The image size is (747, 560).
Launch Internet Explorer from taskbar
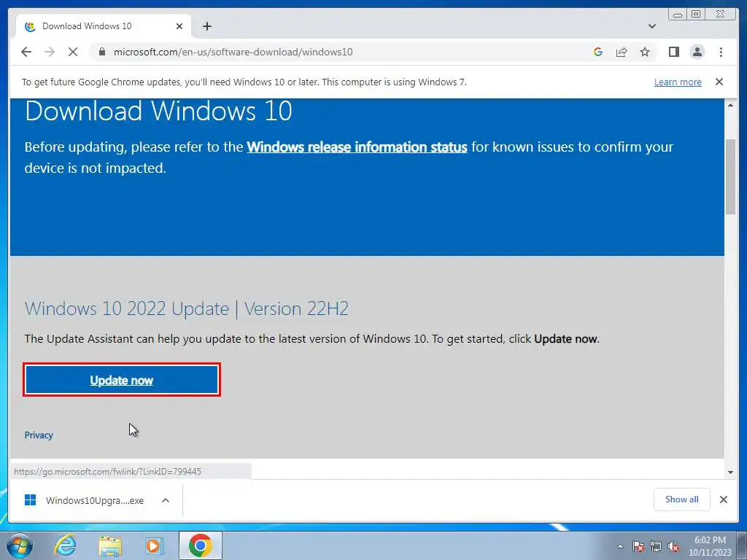(x=65, y=545)
